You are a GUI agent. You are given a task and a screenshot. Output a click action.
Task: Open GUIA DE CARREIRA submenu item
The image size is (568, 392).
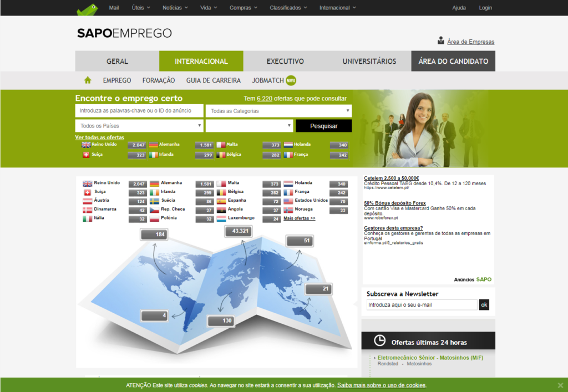click(x=214, y=80)
